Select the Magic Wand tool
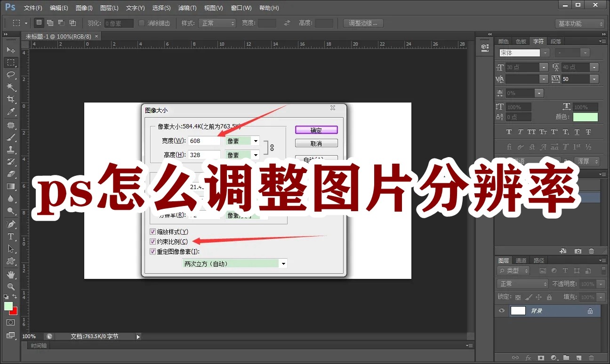 (11, 87)
